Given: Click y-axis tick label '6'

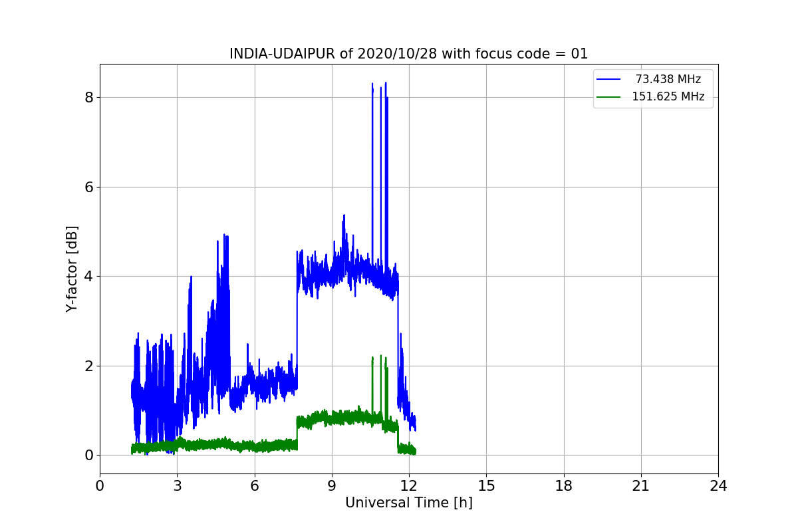Looking at the screenshot, I should point(89,187).
